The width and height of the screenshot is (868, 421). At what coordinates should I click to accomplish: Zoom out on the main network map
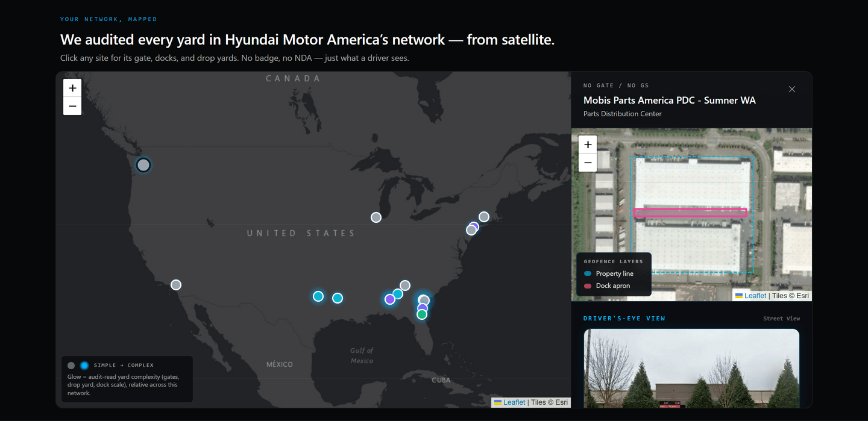pos(72,106)
